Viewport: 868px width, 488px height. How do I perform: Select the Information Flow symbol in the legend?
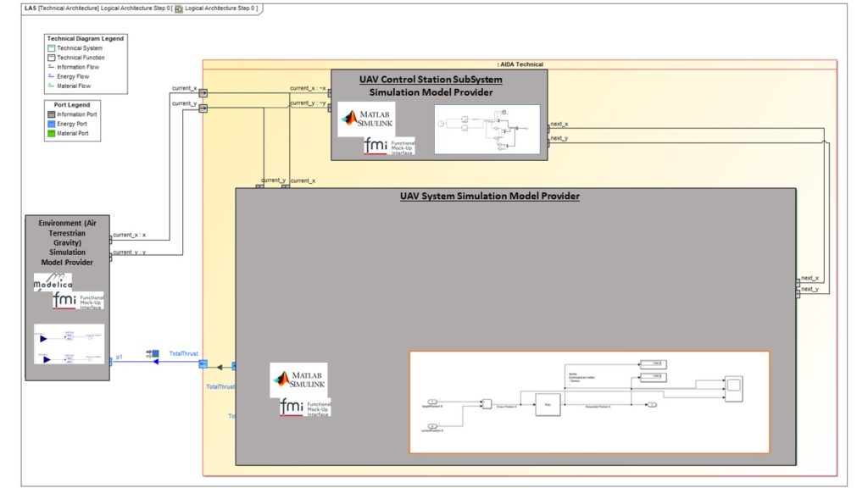pos(50,67)
